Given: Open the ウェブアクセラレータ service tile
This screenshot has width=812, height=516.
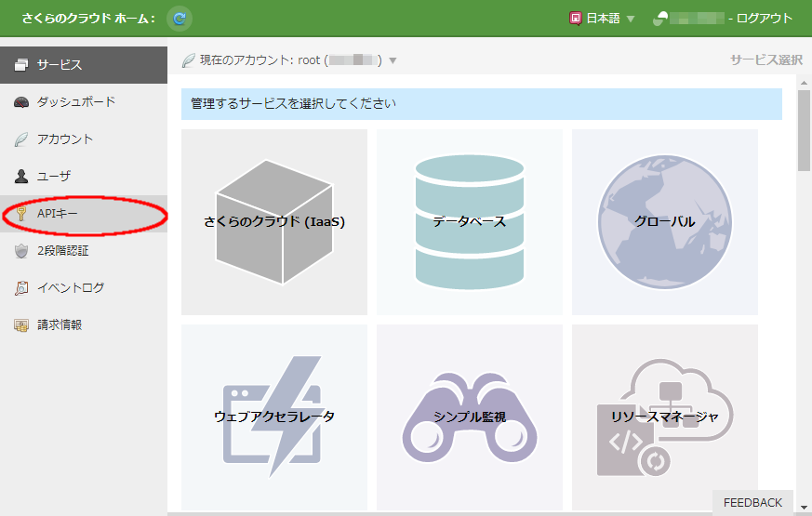Looking at the screenshot, I should 274,417.
